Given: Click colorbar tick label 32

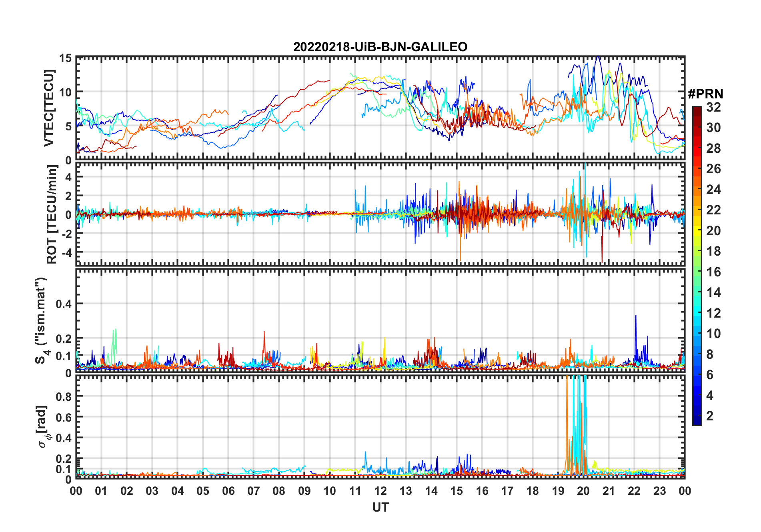Looking at the screenshot, I should point(713,107).
